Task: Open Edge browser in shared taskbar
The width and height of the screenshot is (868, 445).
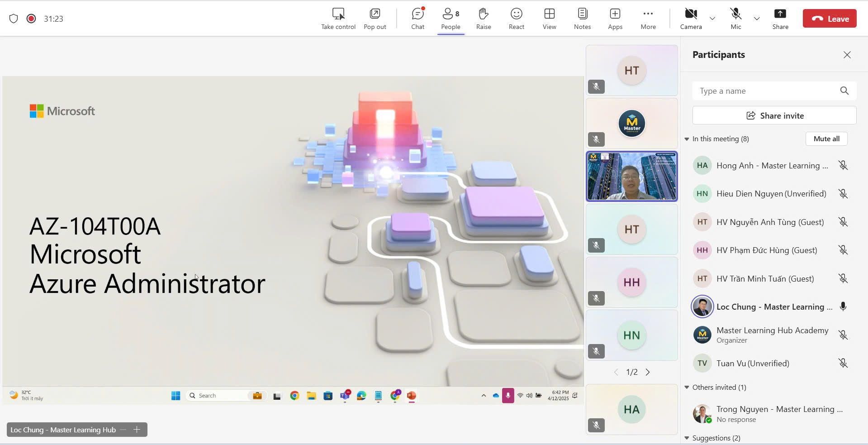Action: click(361, 396)
